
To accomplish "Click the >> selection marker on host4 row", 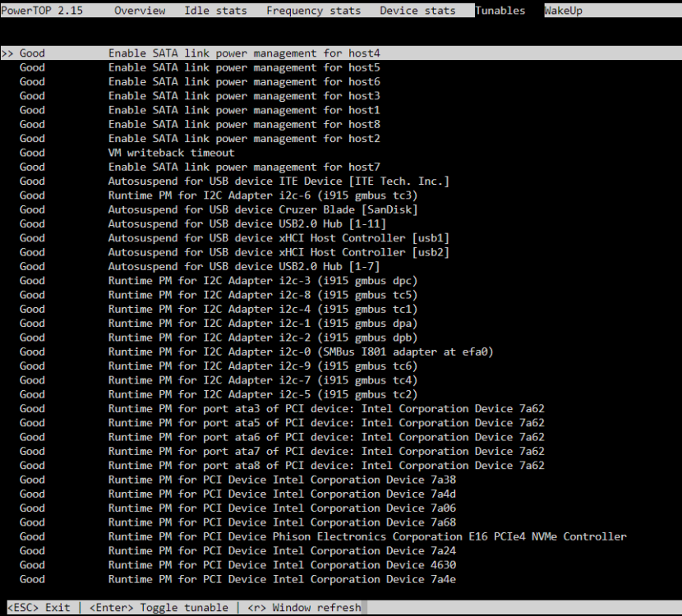I will tap(7, 53).
